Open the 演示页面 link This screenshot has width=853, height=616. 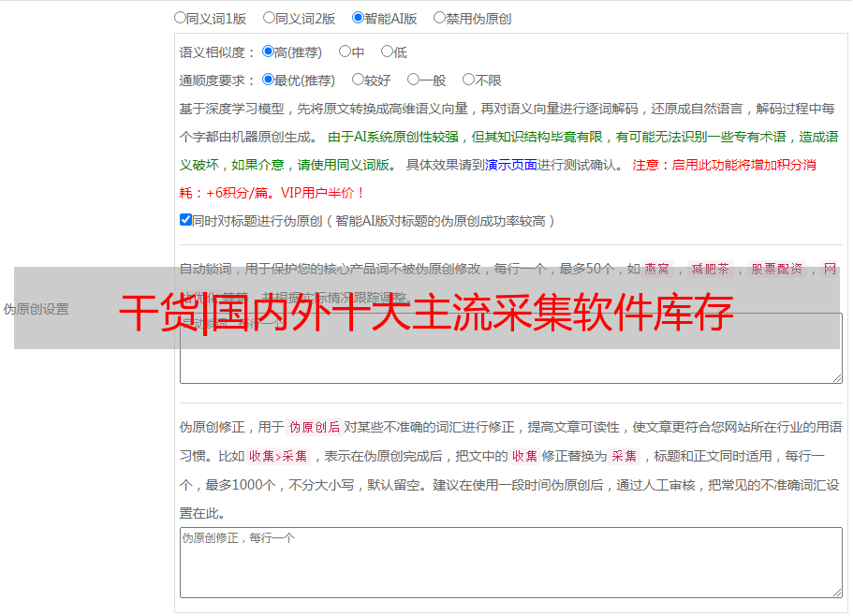click(510, 165)
